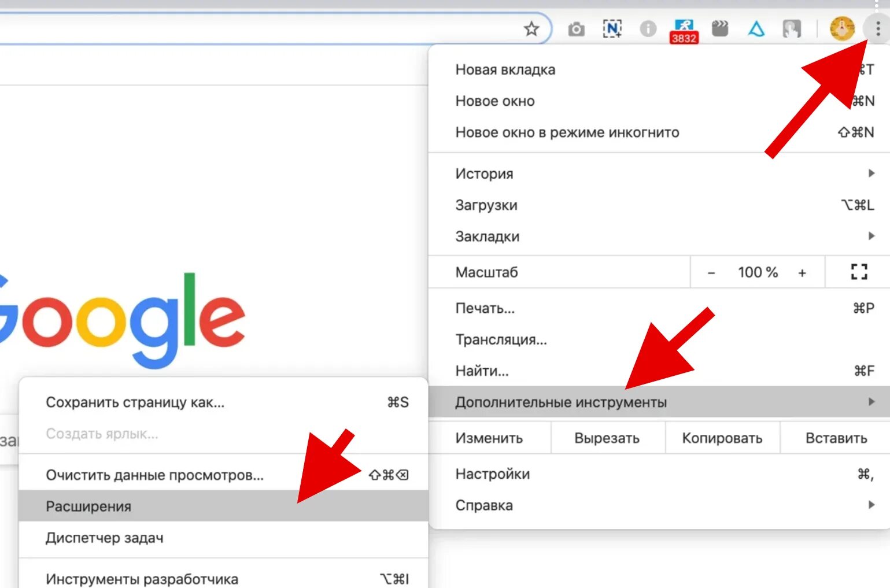Click the Вырезать button
Image resolution: width=890 pixels, height=588 pixels.
[x=607, y=438]
